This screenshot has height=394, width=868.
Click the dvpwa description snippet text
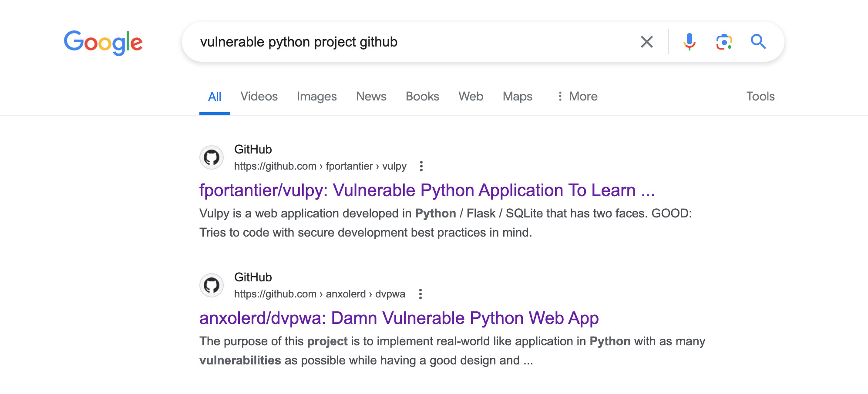452,351
